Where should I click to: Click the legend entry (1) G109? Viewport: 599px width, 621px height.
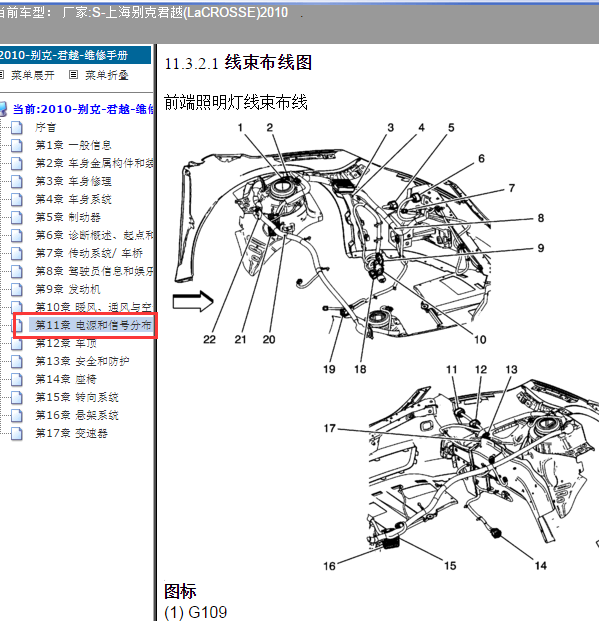[x=196, y=612]
